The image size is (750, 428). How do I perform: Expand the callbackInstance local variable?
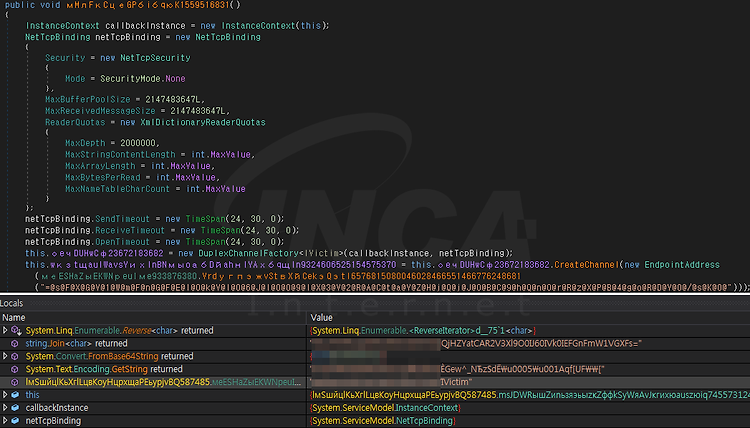click(5, 408)
